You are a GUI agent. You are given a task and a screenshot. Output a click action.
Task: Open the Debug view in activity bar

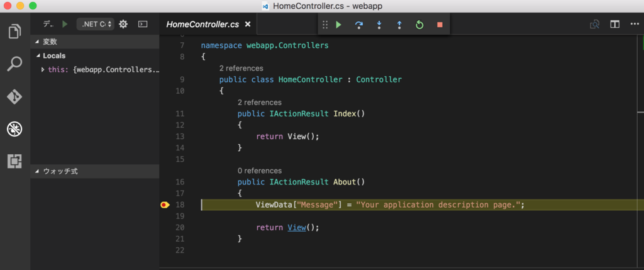[15, 130]
